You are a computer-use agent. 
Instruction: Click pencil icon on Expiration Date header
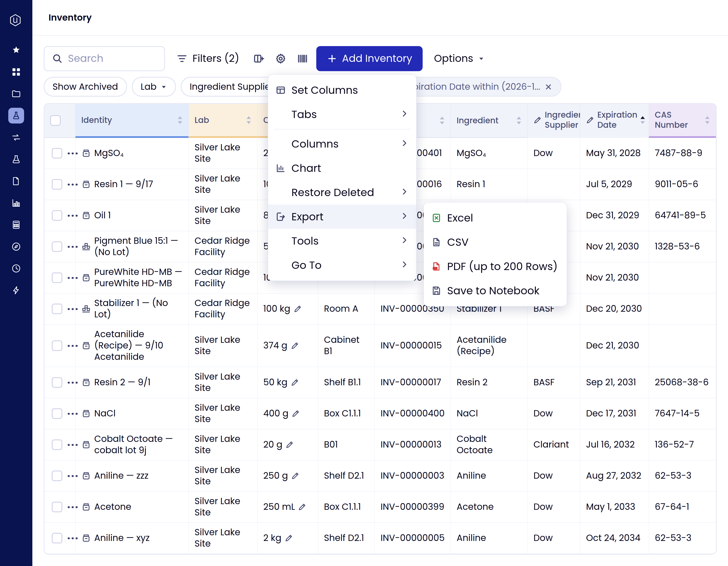590,120
